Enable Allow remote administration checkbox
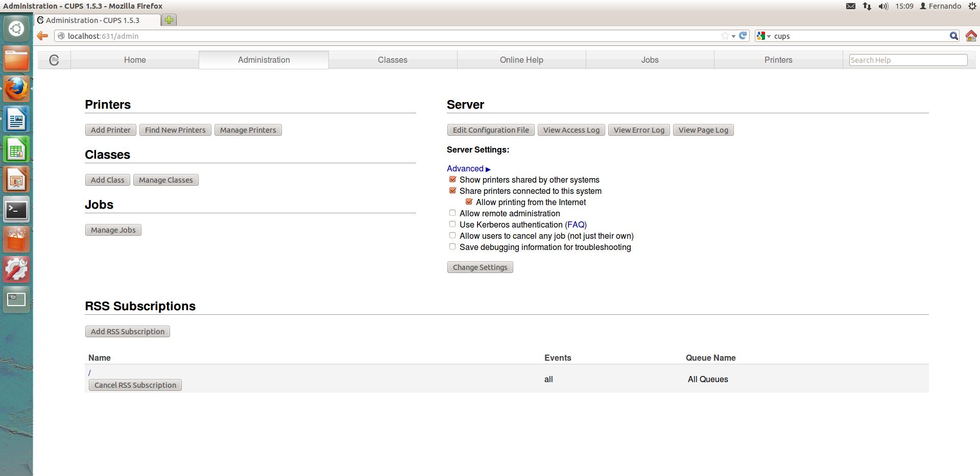Viewport: 980px width, 476px height. tap(452, 213)
